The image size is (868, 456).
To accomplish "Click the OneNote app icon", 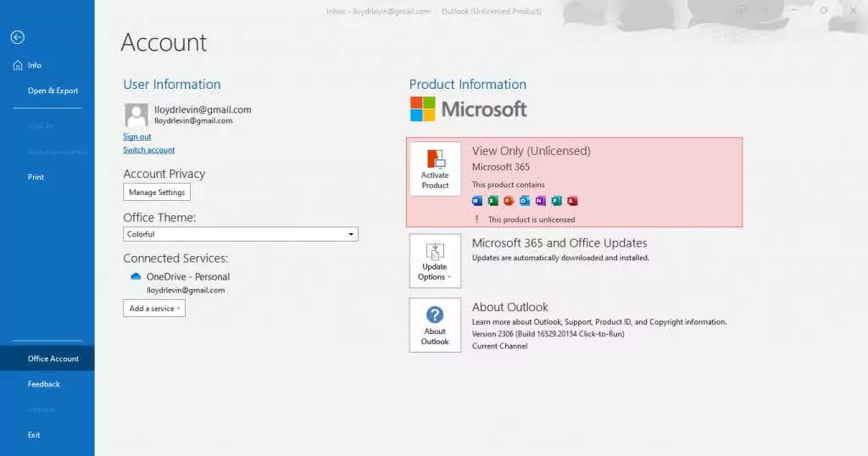I will pyautogui.click(x=540, y=201).
